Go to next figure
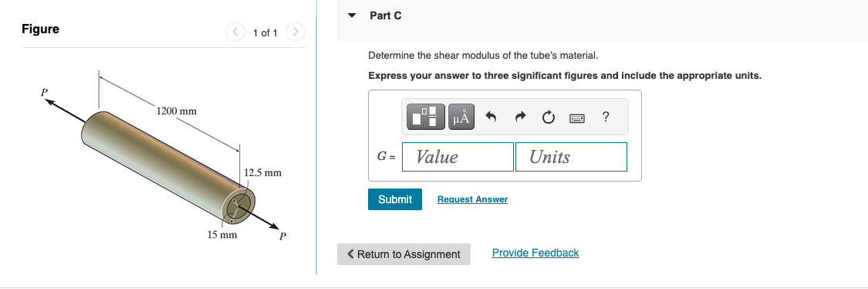This screenshot has height=289, width=868. coord(296,32)
